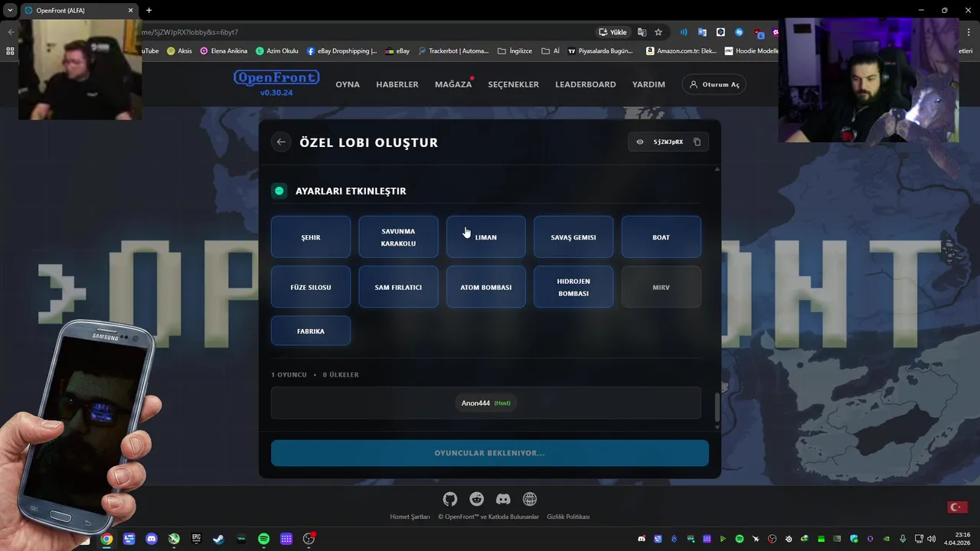Open the Discord icon in the footer
The height and width of the screenshot is (551, 980).
(x=503, y=499)
